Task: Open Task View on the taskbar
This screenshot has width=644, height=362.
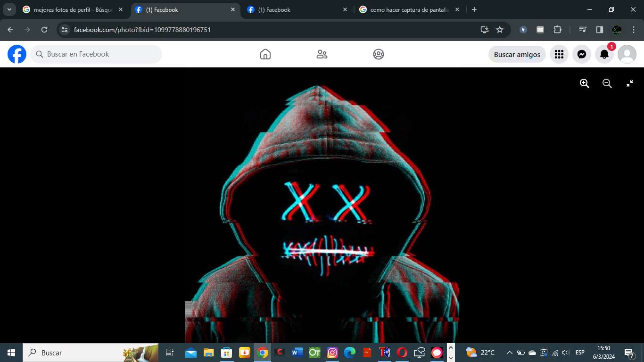Action: (x=170, y=353)
